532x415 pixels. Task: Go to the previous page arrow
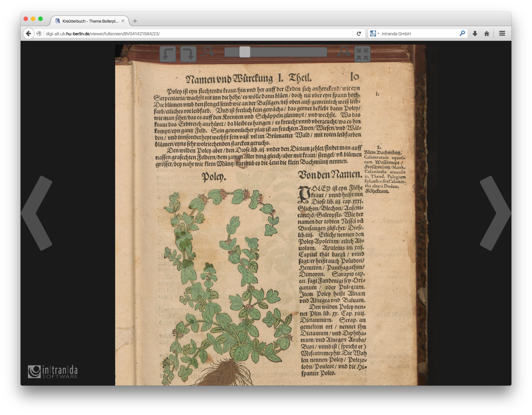pyautogui.click(x=37, y=213)
